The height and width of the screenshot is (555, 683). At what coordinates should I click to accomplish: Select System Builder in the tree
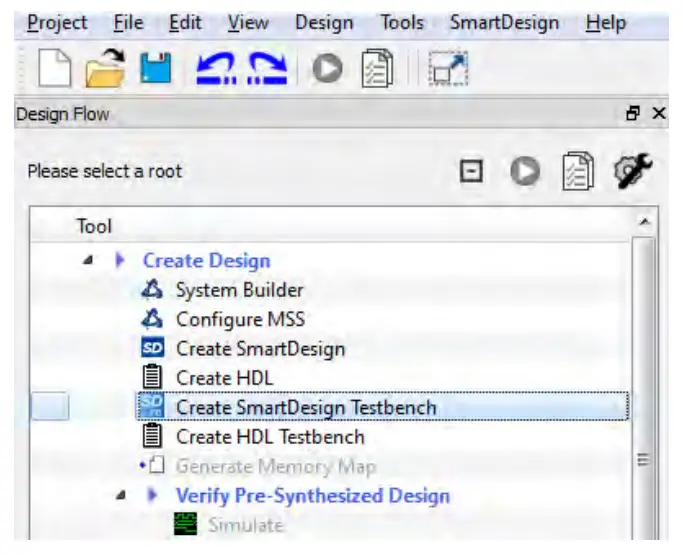[239, 291]
